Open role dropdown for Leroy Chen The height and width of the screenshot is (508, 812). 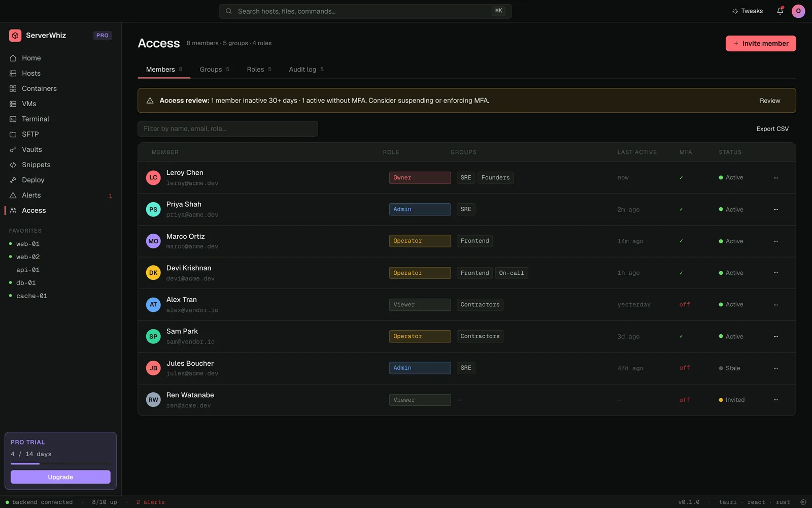coord(420,178)
